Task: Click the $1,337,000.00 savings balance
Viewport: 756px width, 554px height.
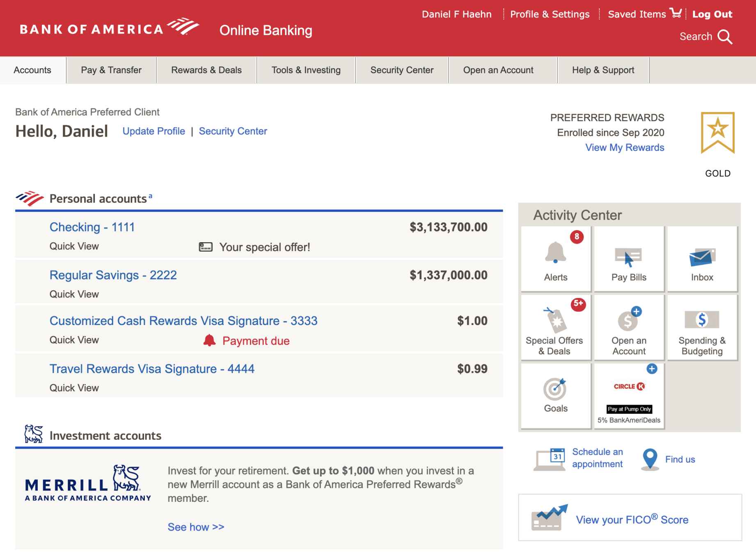Action: (x=449, y=275)
